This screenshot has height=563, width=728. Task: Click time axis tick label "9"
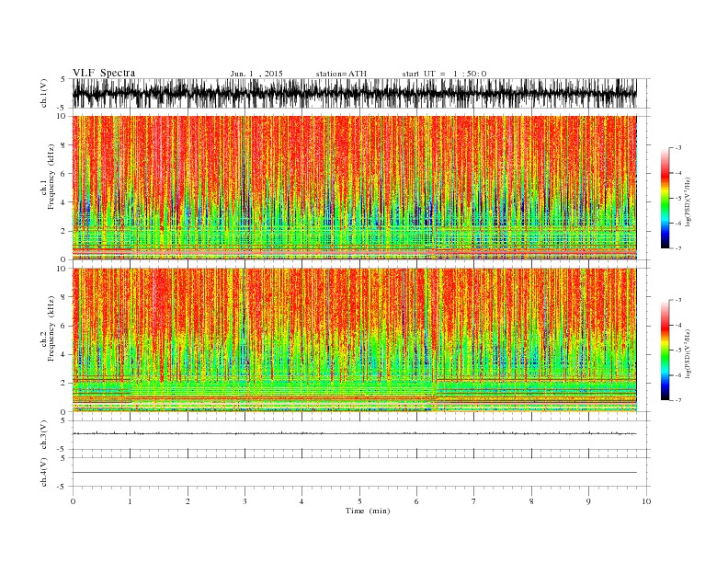(x=588, y=501)
